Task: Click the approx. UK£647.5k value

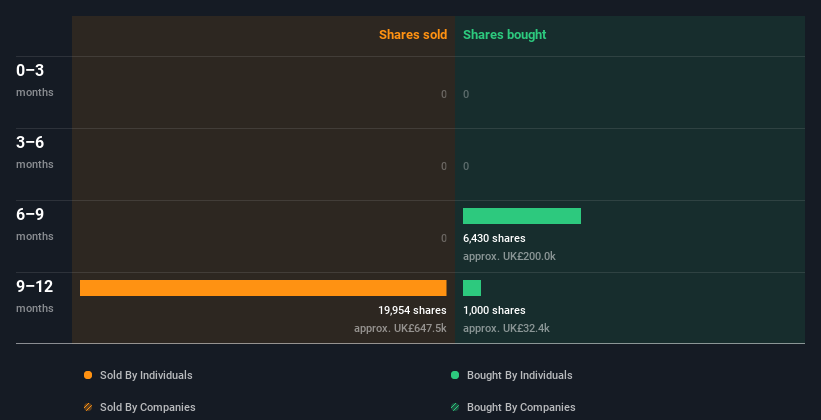Action: tap(400, 328)
